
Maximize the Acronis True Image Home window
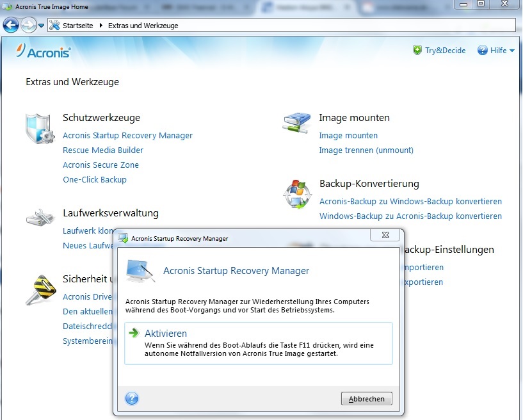(481, 4)
